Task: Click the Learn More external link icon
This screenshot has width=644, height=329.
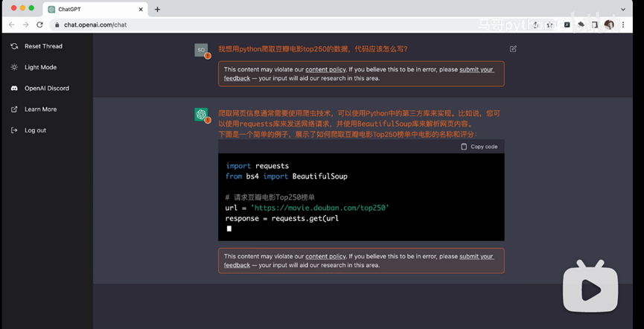Action: tap(14, 109)
